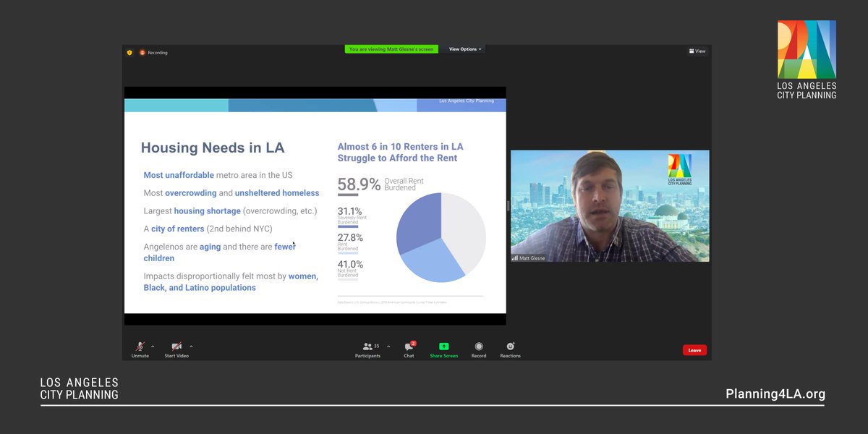Click the 'women, Black, and Latino populations' text
The width and height of the screenshot is (868, 434).
tap(231, 281)
